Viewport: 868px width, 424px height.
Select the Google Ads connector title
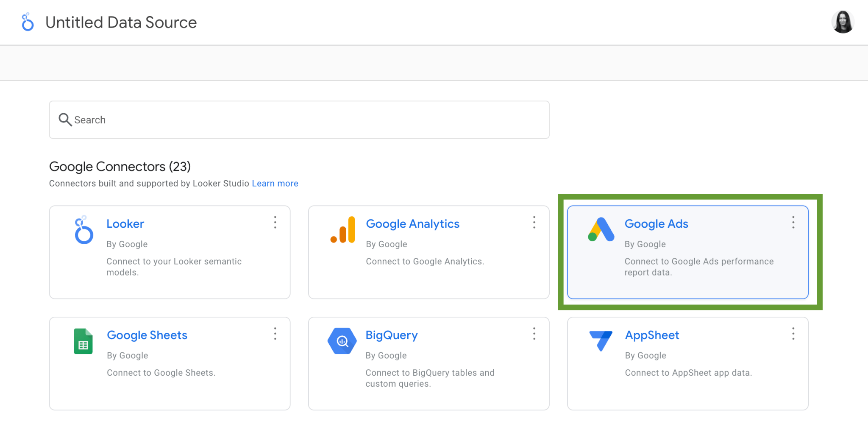657,224
